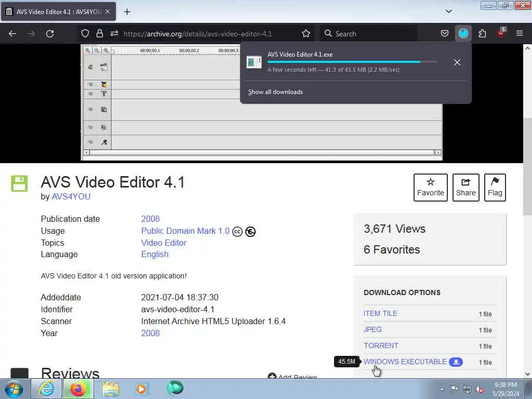This screenshot has height=399, width=532.
Task: Click the blue download icon beside WINDOWS EXECUTABLE
Action: (x=456, y=362)
